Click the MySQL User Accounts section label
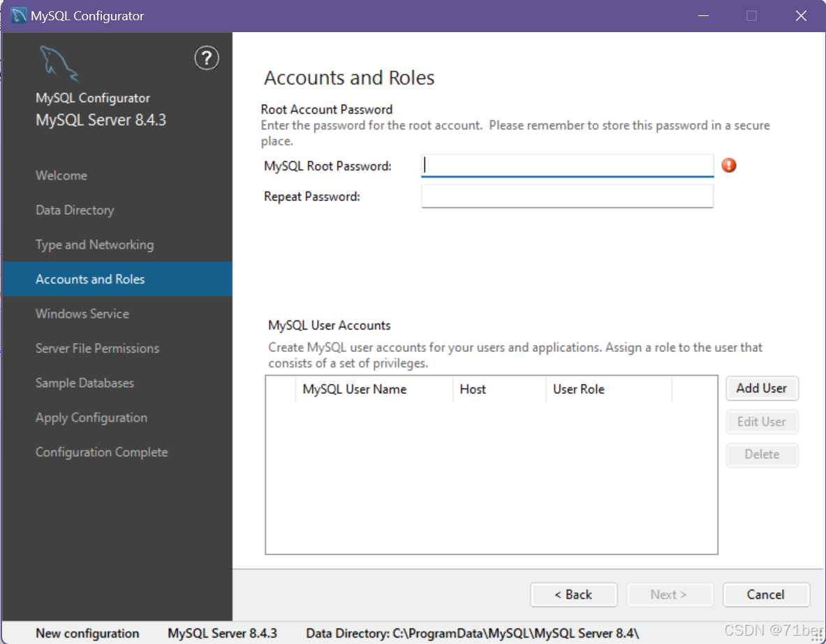The height and width of the screenshot is (644, 826). [330, 325]
